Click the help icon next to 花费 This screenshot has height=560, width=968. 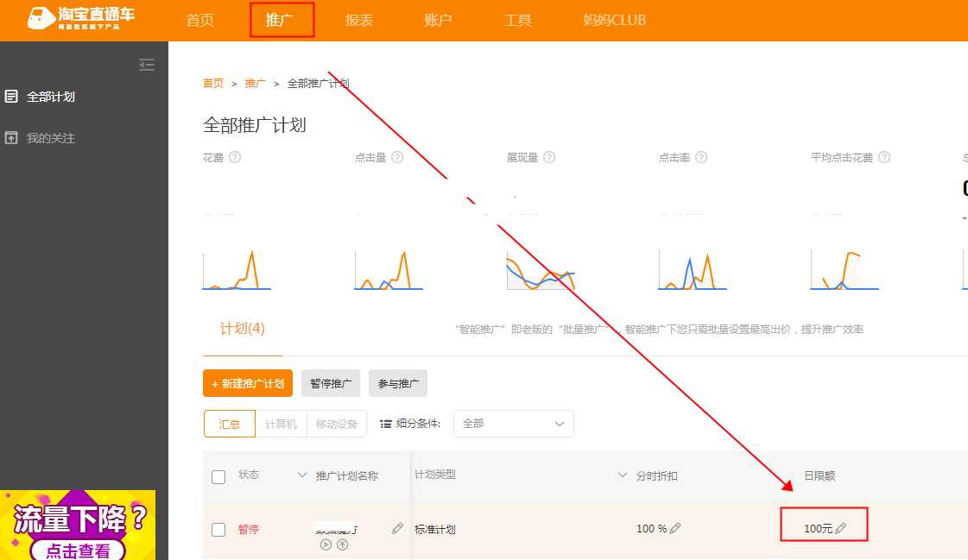point(235,158)
